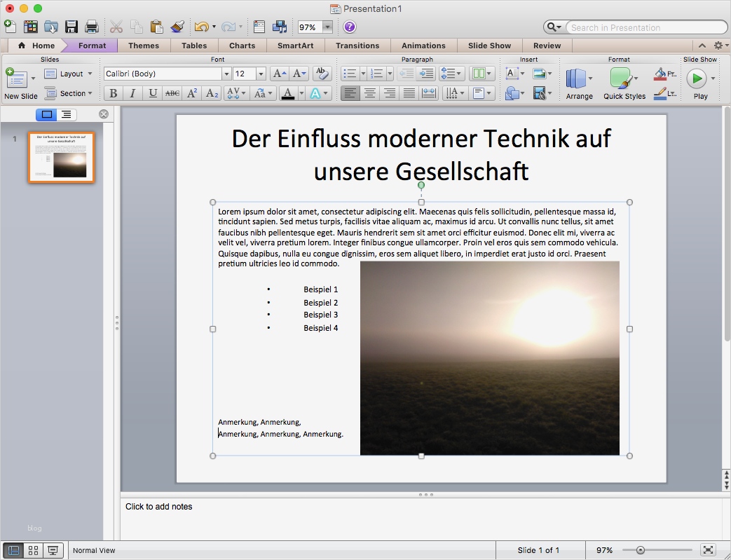The image size is (731, 560).
Task: Select the Center alignment icon
Action: coord(369,93)
